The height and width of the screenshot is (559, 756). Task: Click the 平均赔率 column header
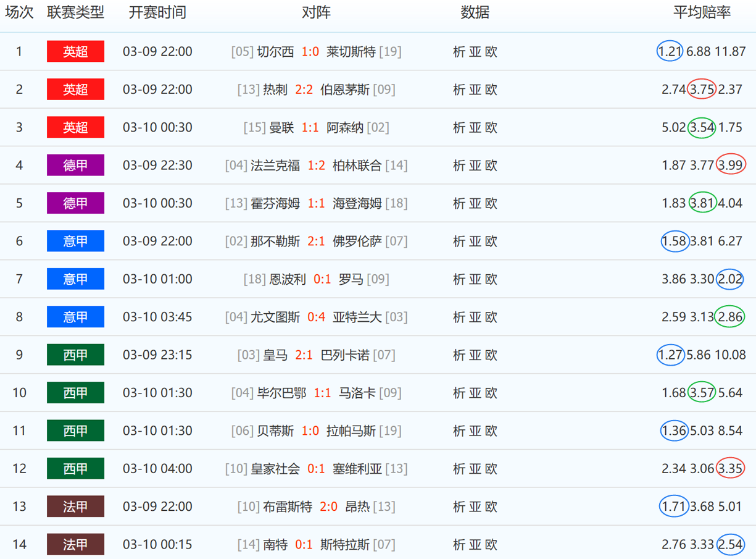point(702,13)
